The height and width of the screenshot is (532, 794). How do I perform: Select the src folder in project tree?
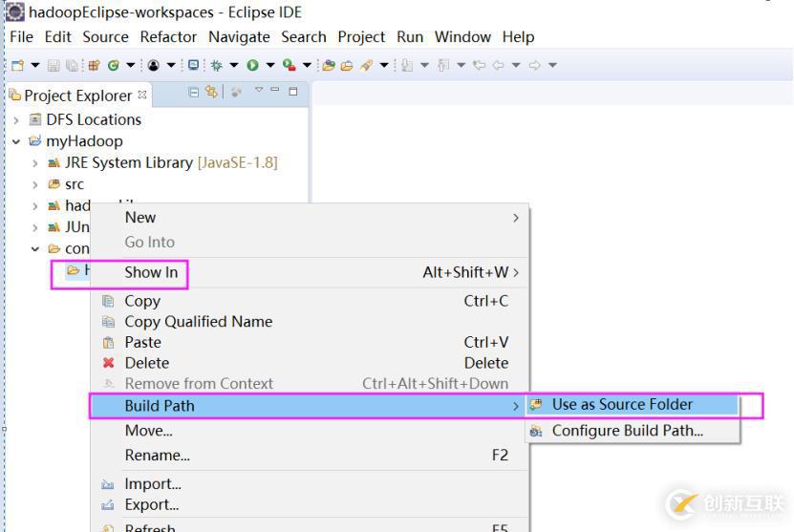pyautogui.click(x=74, y=184)
